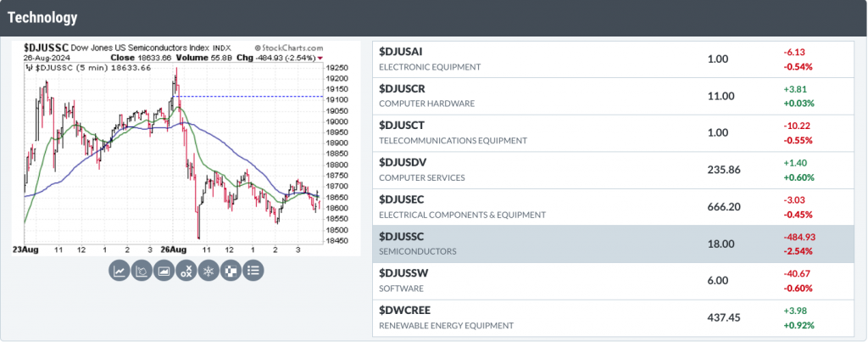This screenshot has height=342, width=868.
Task: Select the $DJUSCR Computer Hardware row
Action: coord(614,96)
